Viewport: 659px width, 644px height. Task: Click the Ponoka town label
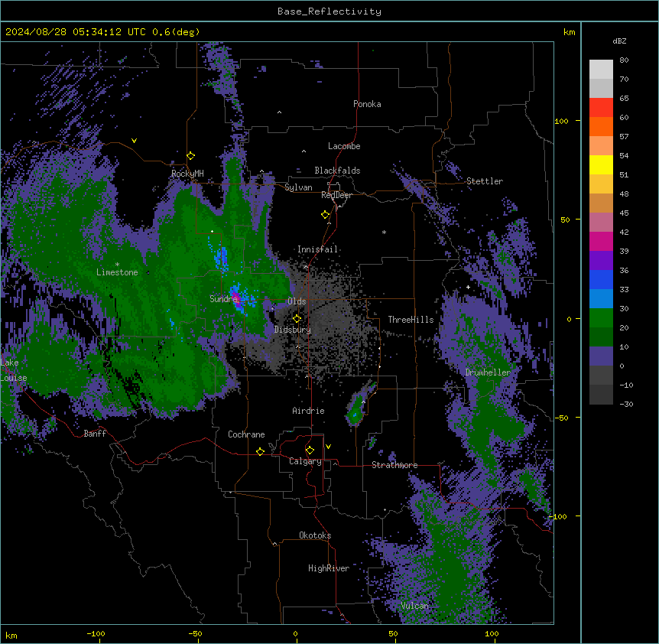pos(367,104)
